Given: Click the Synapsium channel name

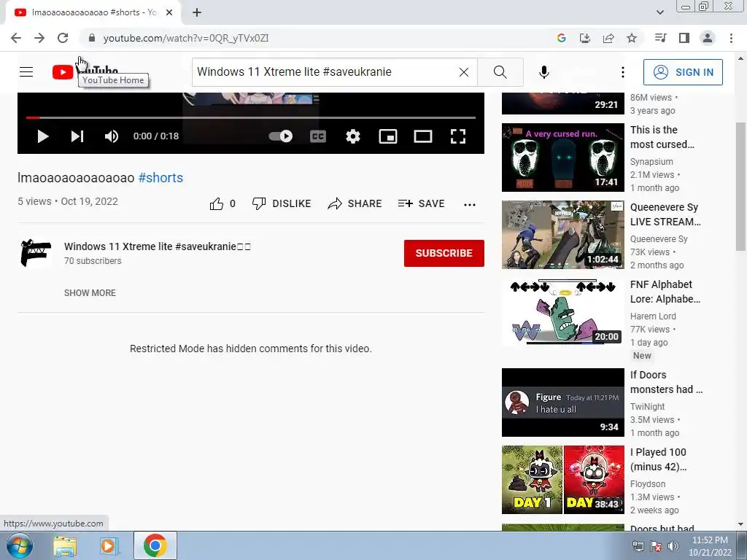Looking at the screenshot, I should click(651, 162).
